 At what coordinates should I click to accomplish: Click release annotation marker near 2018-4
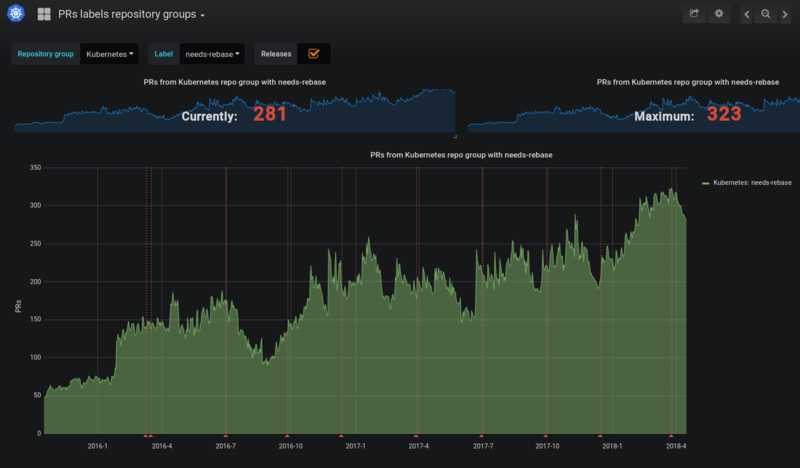pos(671,436)
